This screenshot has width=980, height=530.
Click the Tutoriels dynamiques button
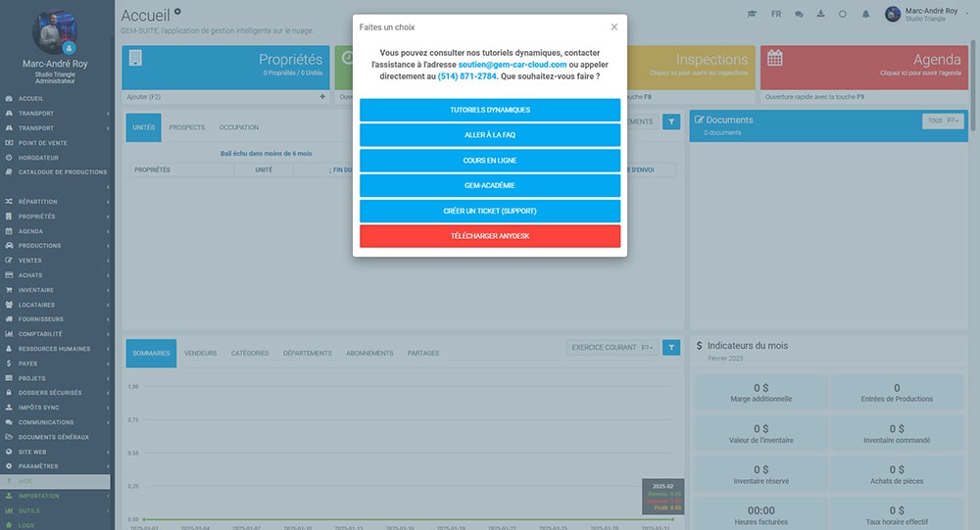coord(490,110)
